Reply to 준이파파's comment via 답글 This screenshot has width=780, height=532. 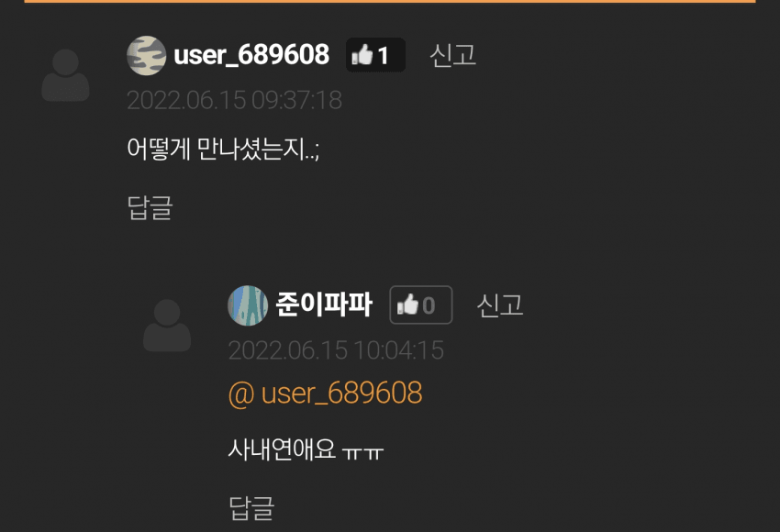[251, 507]
